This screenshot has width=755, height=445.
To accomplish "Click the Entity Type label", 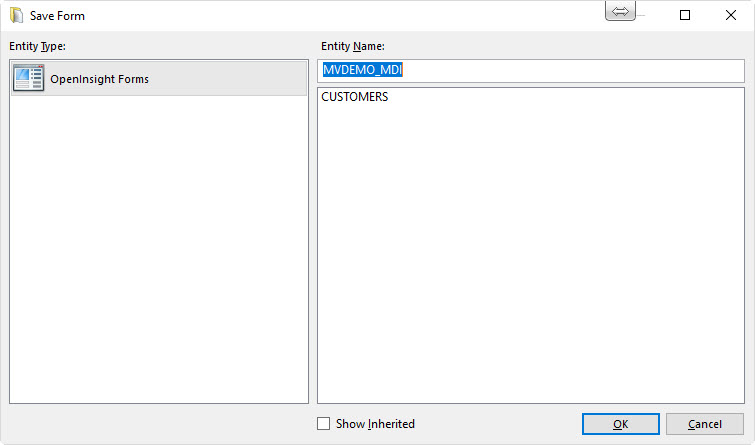I will pos(38,46).
